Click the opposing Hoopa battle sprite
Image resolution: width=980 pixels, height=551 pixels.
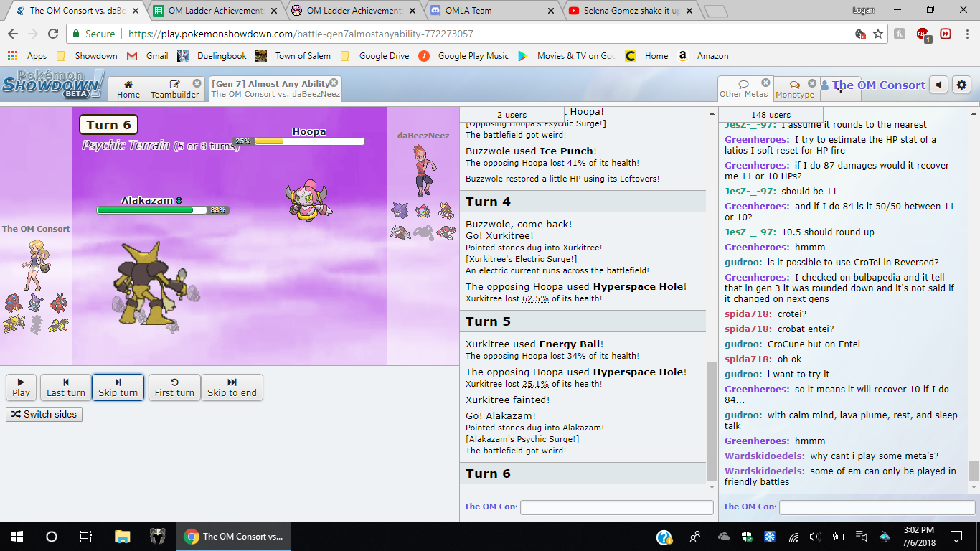tap(308, 199)
